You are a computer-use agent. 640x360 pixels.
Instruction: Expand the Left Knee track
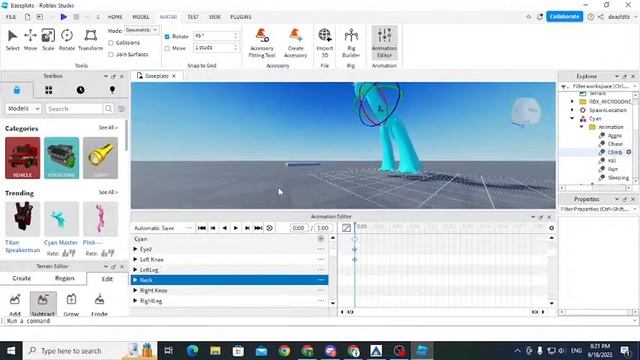135,260
